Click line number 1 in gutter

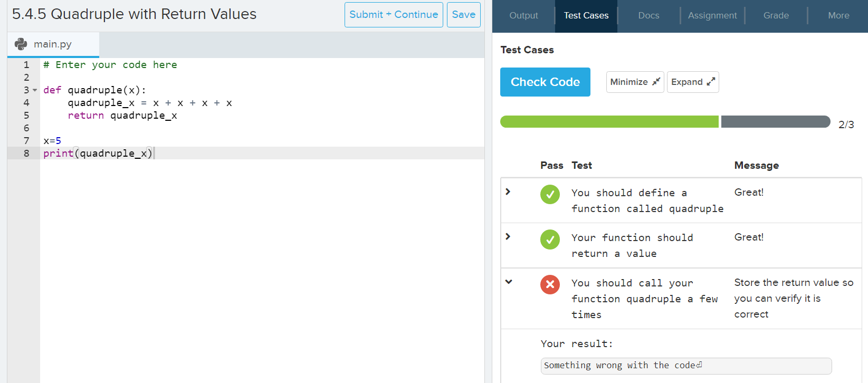click(x=26, y=65)
